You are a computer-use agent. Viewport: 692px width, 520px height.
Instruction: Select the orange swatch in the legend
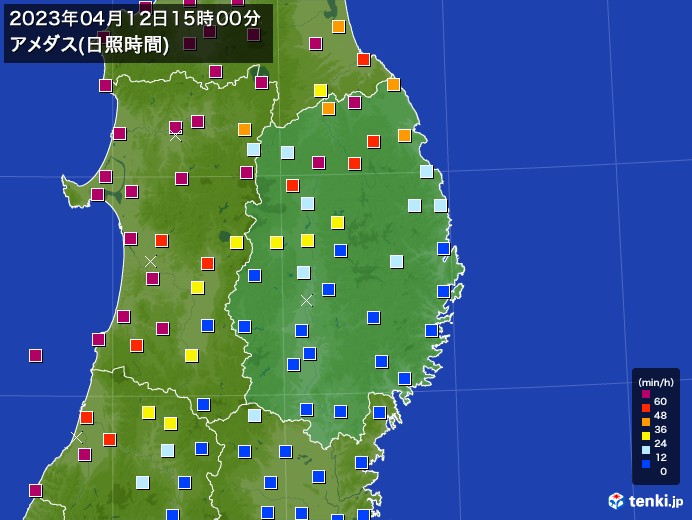pyautogui.click(x=646, y=422)
